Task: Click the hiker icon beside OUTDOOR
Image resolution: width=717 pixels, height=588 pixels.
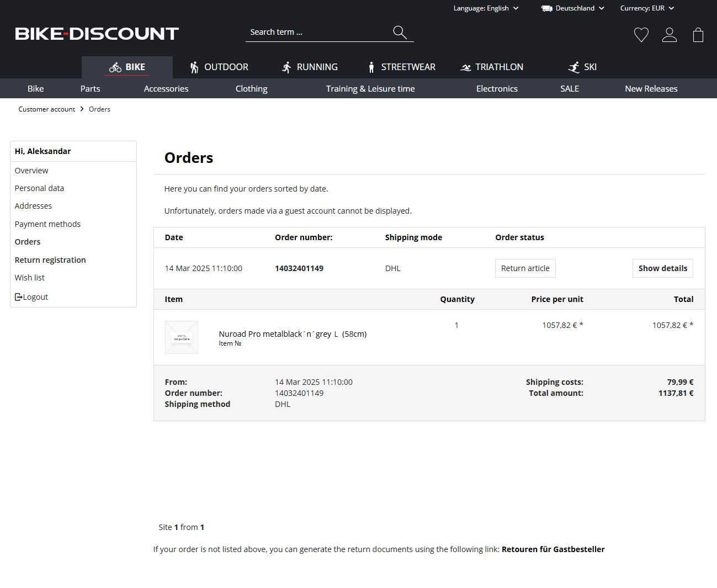Action: pos(194,67)
